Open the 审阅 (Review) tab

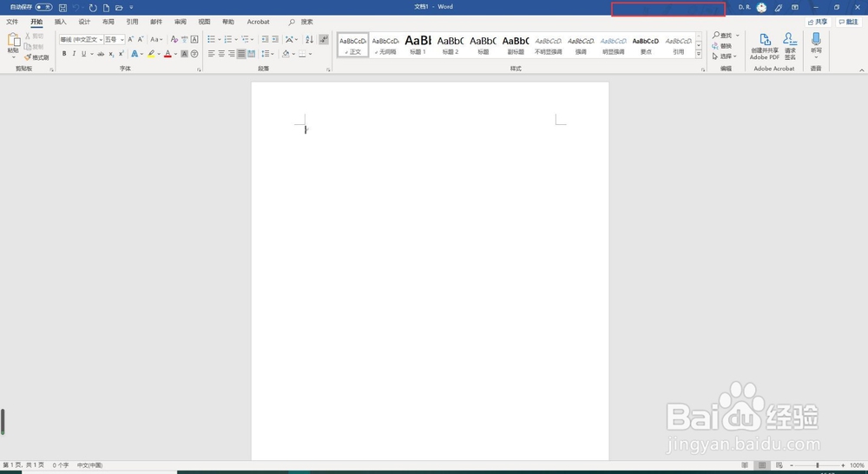tap(180, 22)
